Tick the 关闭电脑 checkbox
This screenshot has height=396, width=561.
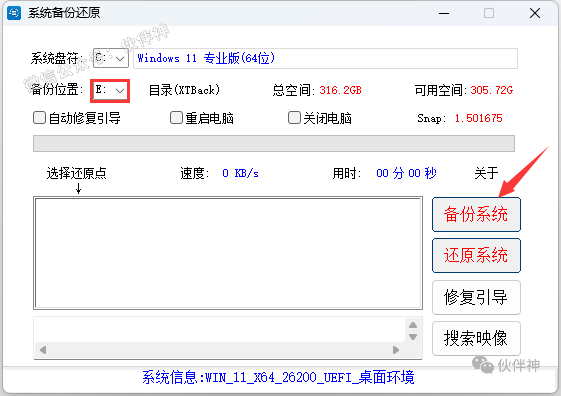[x=294, y=118]
